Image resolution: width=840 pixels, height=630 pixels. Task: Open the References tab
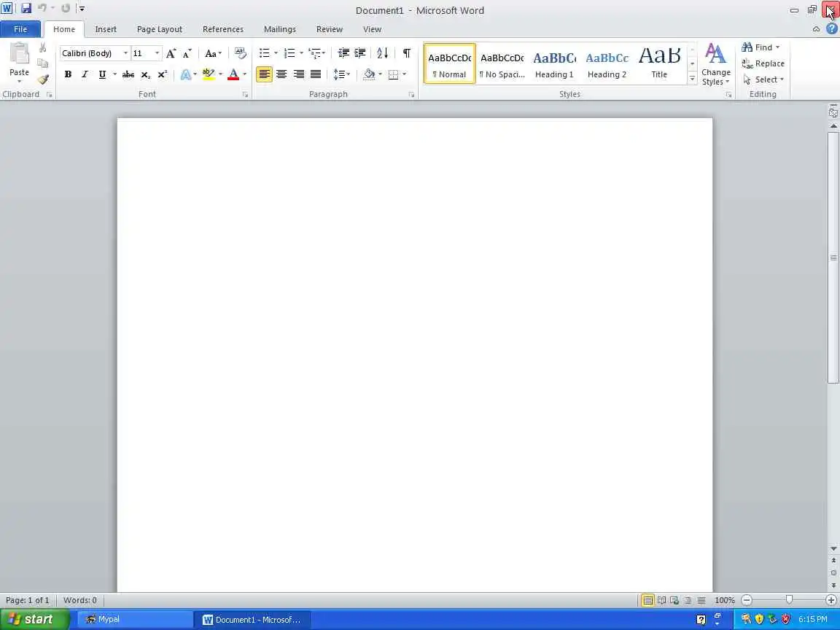pyautogui.click(x=223, y=29)
